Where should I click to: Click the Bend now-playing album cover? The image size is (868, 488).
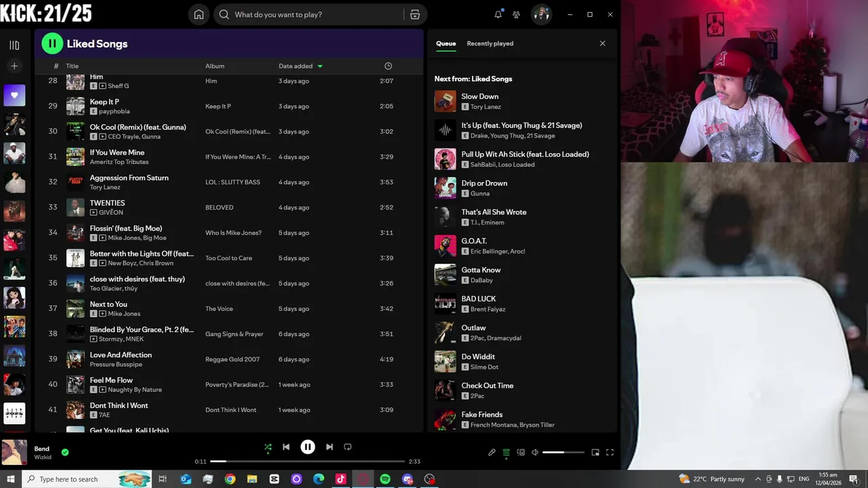click(14, 452)
